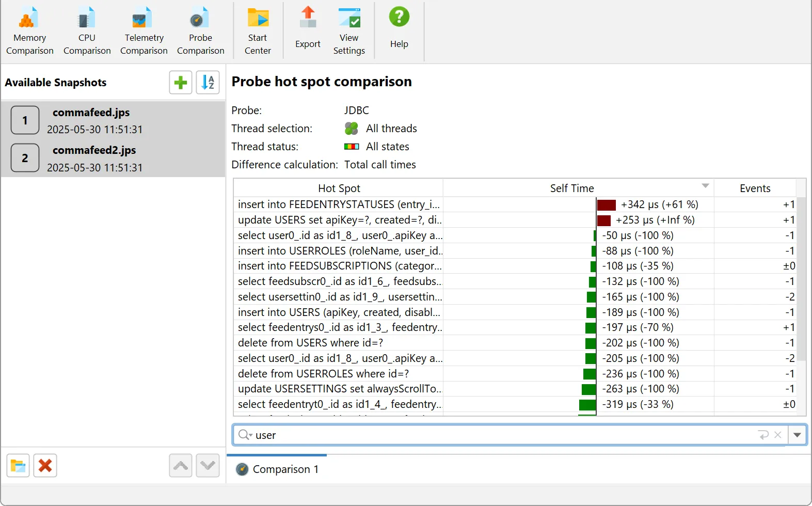Go to Start Center
This screenshot has width=812, height=506.
pos(258,31)
